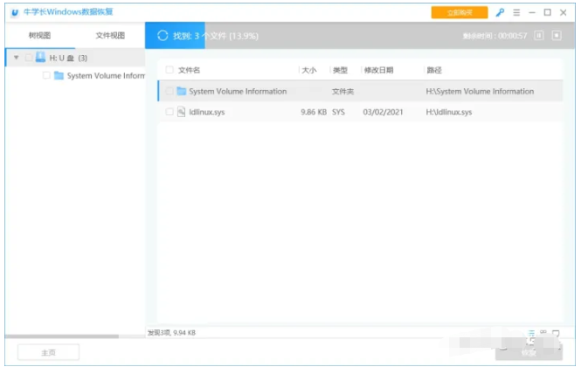The height and width of the screenshot is (374, 588).
Task: Sort by the 修改日期 column header
Action: pyautogui.click(x=378, y=70)
